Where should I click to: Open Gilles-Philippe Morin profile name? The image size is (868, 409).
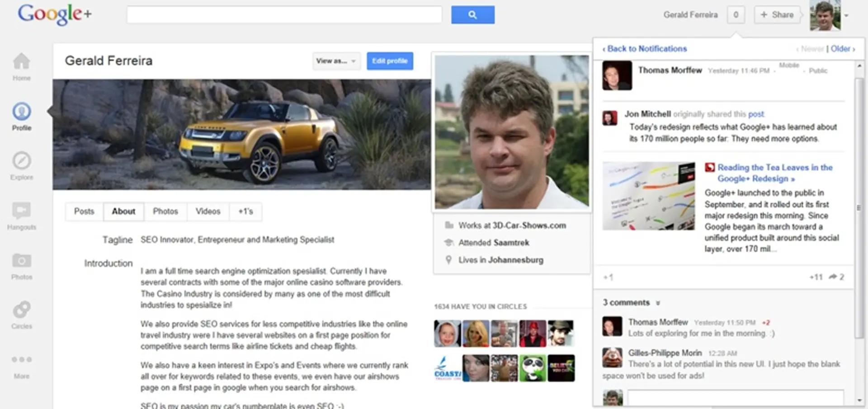665,353
